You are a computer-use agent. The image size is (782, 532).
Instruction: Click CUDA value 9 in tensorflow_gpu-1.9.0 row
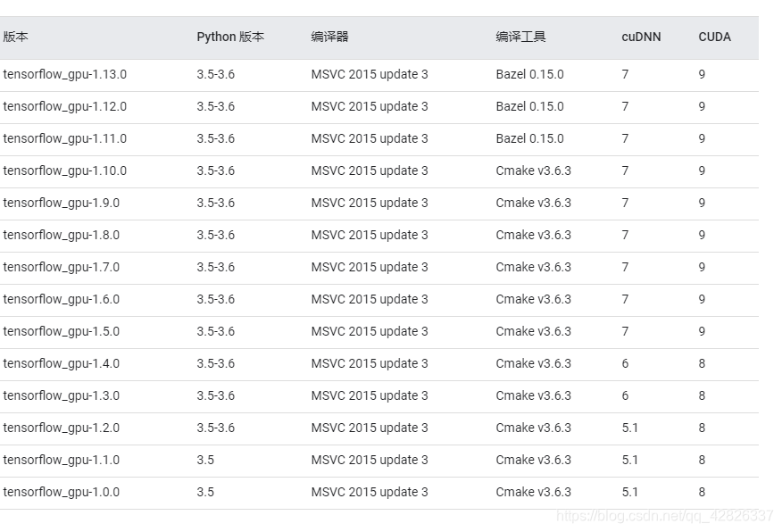click(x=702, y=203)
